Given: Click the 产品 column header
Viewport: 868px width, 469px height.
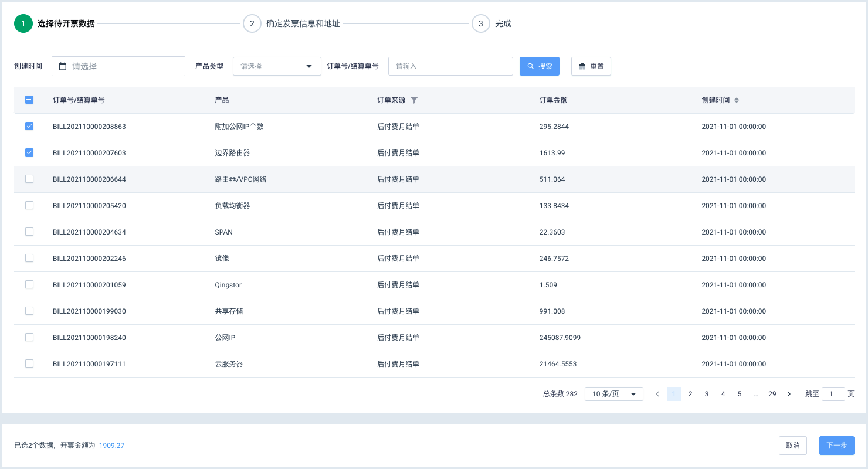Looking at the screenshot, I should pos(222,100).
